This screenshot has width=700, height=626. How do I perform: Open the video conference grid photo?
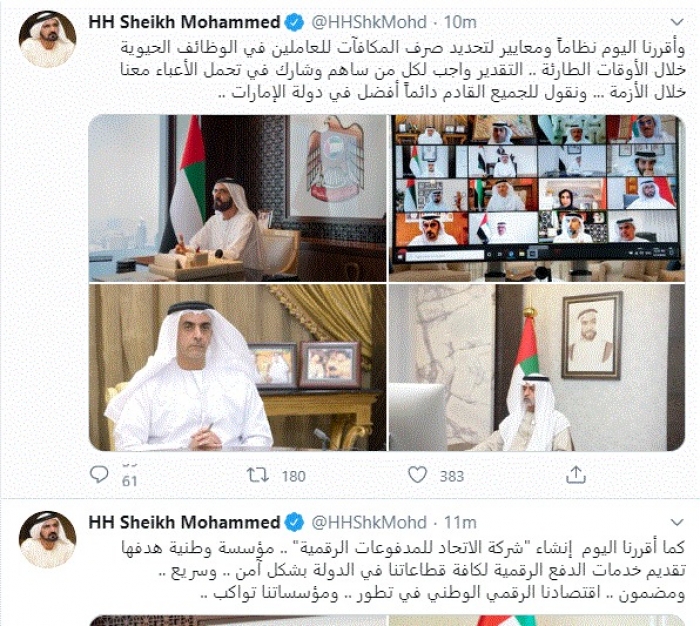537,198
